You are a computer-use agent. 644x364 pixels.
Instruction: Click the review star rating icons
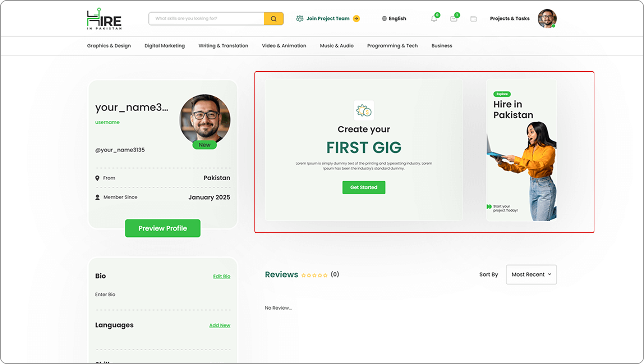[x=314, y=275]
